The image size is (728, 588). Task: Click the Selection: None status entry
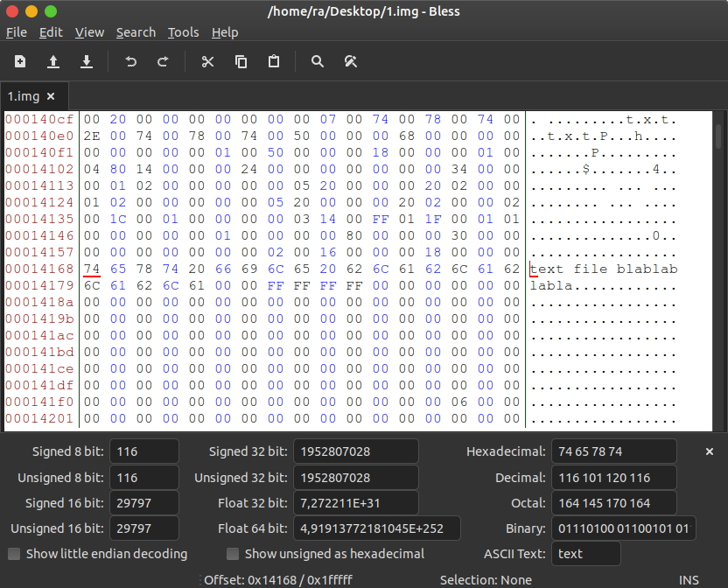[486, 580]
